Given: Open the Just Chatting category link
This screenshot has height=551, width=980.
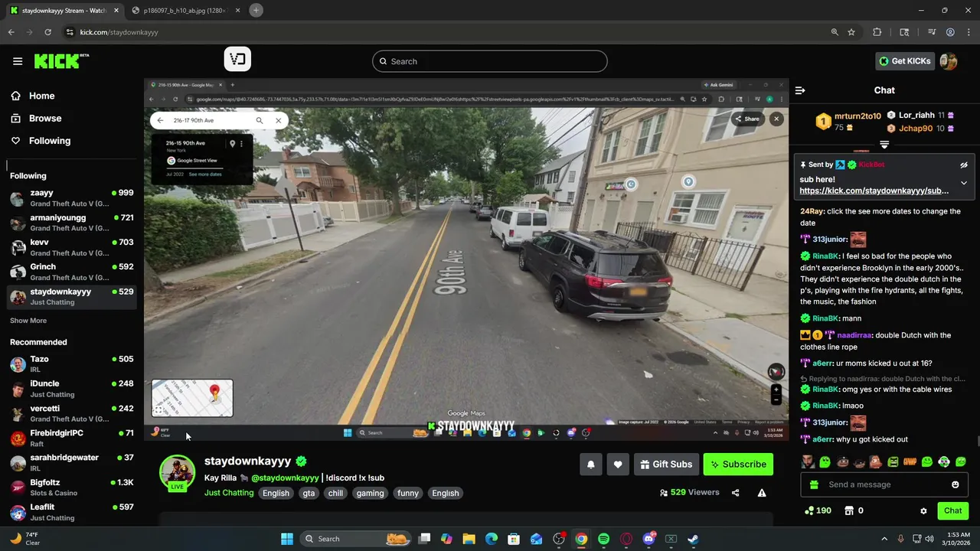Looking at the screenshot, I should [229, 493].
